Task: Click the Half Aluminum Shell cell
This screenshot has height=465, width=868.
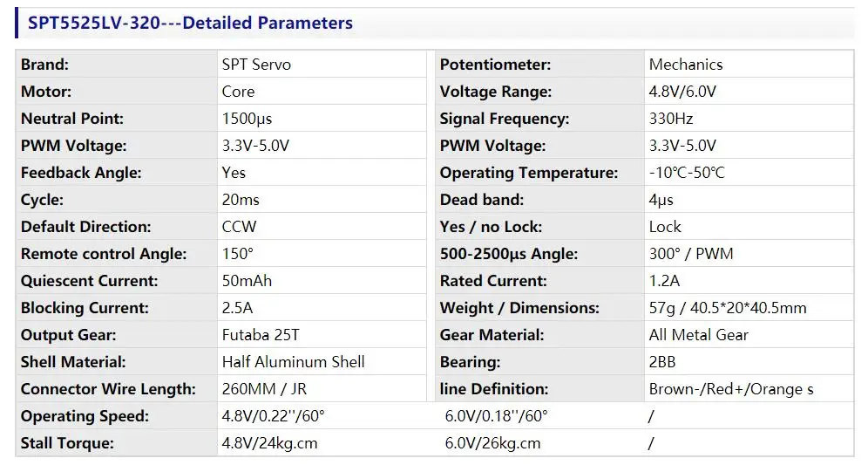Action: pos(293,362)
